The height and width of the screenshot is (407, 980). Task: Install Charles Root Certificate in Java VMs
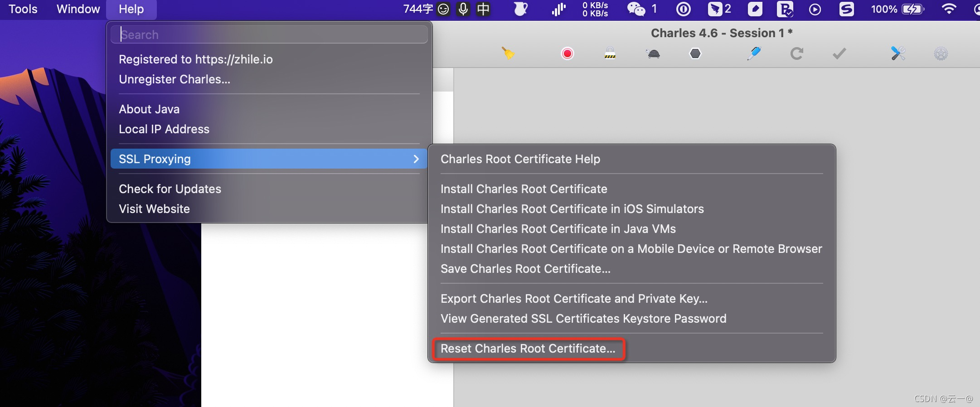click(632, 229)
